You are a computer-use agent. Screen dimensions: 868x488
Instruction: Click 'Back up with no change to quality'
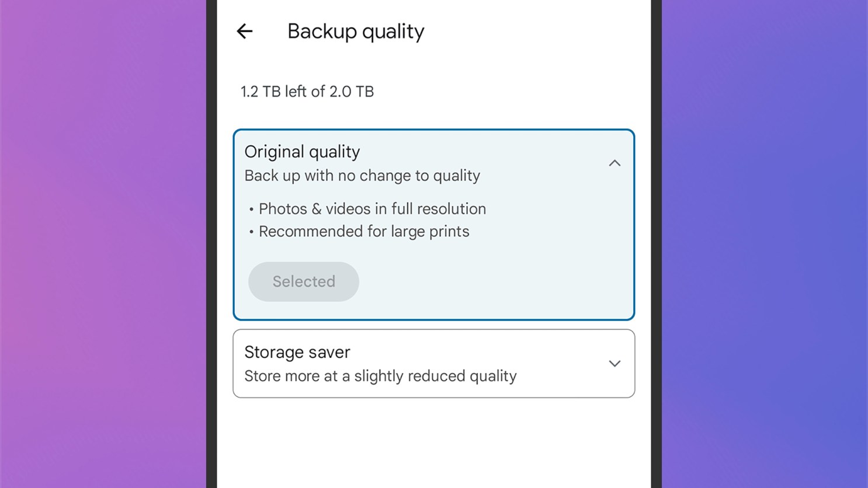click(x=362, y=176)
